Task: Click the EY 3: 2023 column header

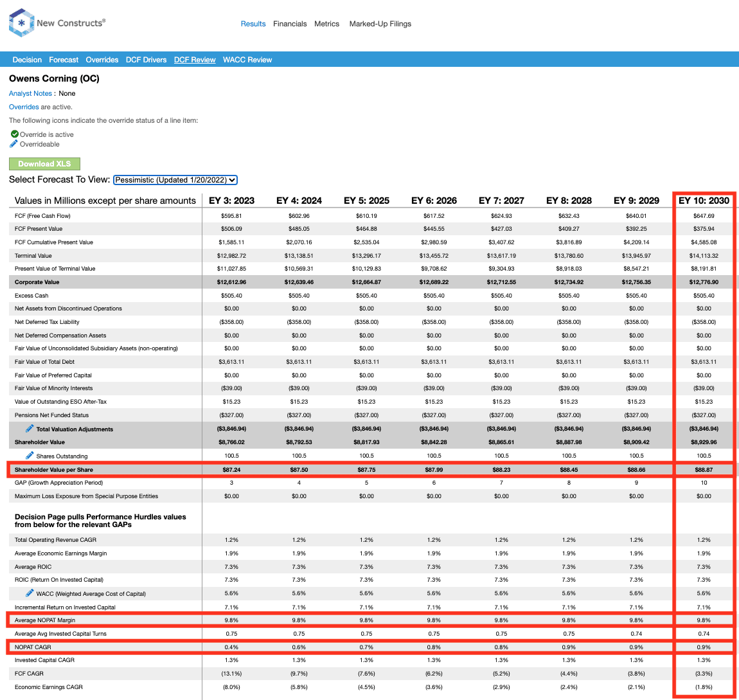Action: (231, 201)
